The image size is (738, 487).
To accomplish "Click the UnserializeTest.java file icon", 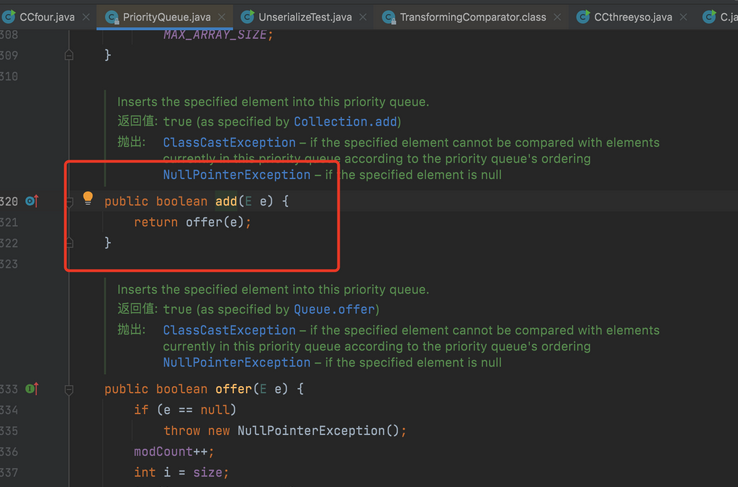I will (x=248, y=17).
